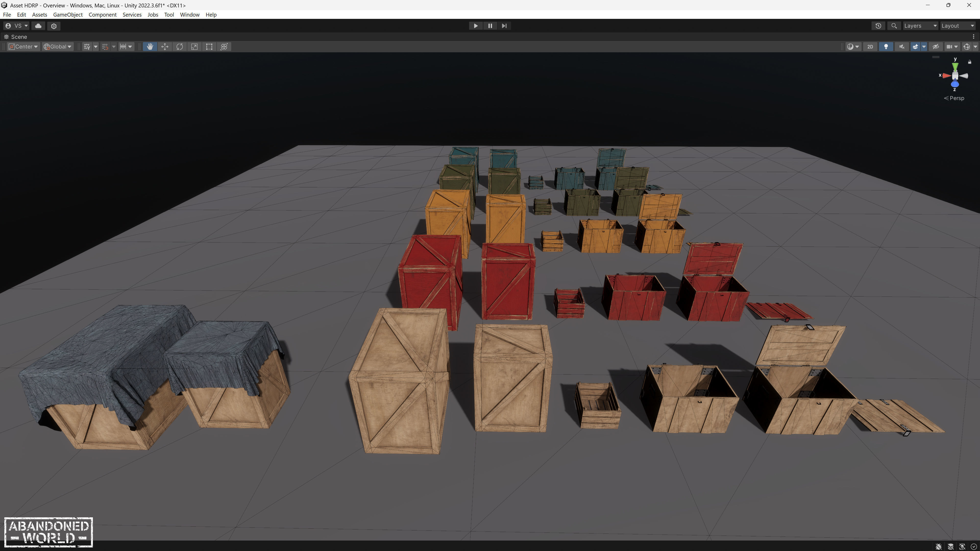Expand the grid snapping settings arrow
The width and height of the screenshot is (980, 551).
click(x=113, y=46)
